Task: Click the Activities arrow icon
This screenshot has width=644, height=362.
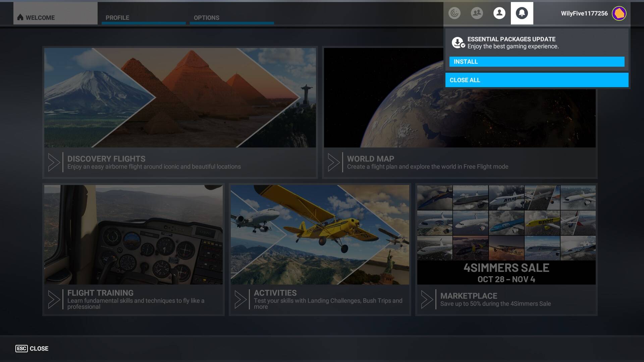Action: click(240, 299)
